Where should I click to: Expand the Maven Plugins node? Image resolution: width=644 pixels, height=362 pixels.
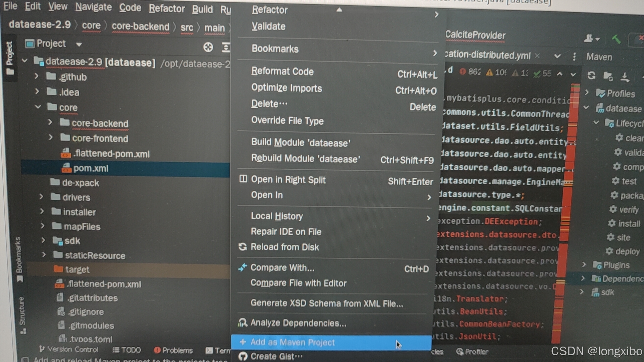[584, 264]
